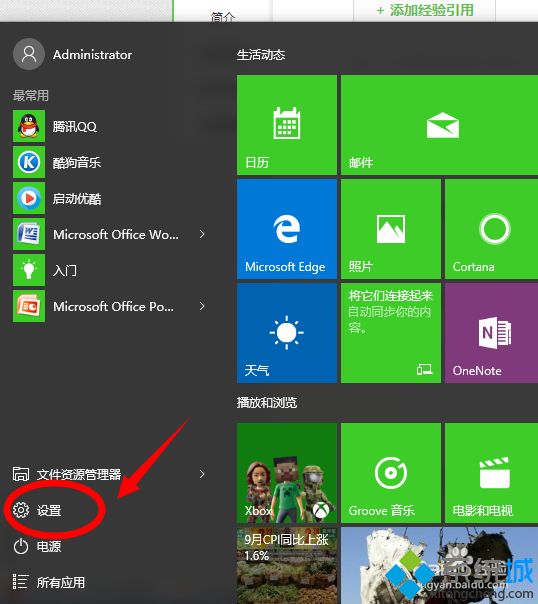Click the 添加经验引用 link in browser
The width and height of the screenshot is (538, 604).
pyautogui.click(x=425, y=10)
